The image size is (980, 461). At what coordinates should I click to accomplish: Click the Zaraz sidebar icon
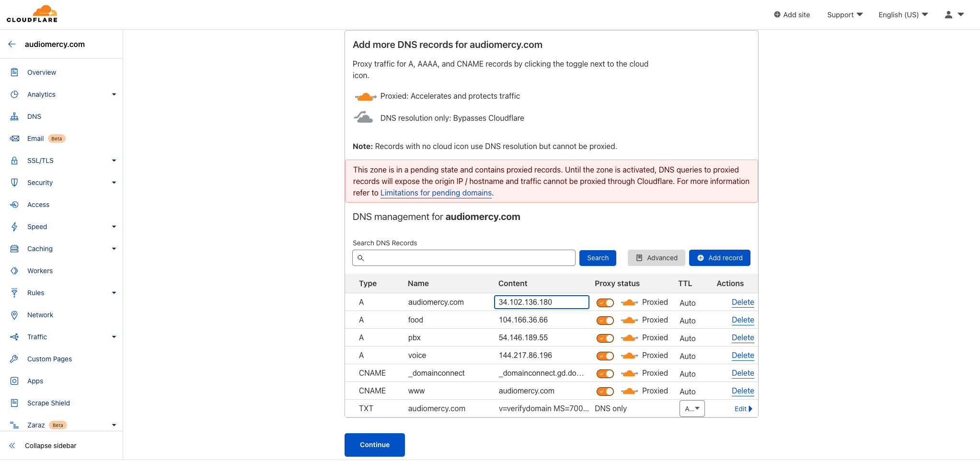pyautogui.click(x=14, y=425)
